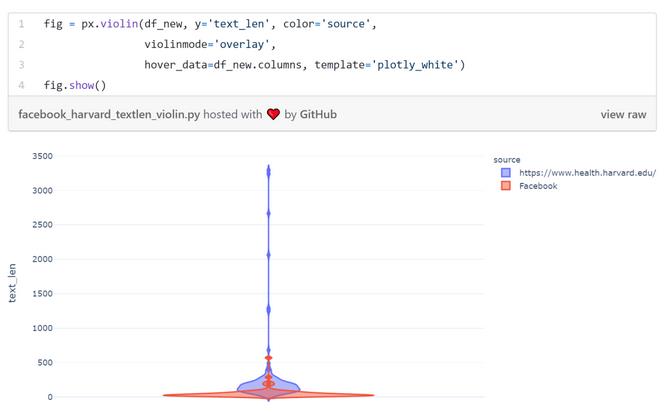Click the view raw link
Image resolution: width=665 pixels, height=413 pixels.
(x=623, y=115)
